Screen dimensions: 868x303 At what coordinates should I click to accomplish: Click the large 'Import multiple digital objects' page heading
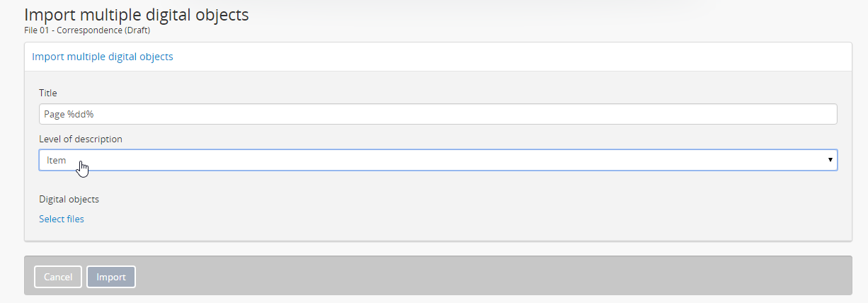coord(137,14)
